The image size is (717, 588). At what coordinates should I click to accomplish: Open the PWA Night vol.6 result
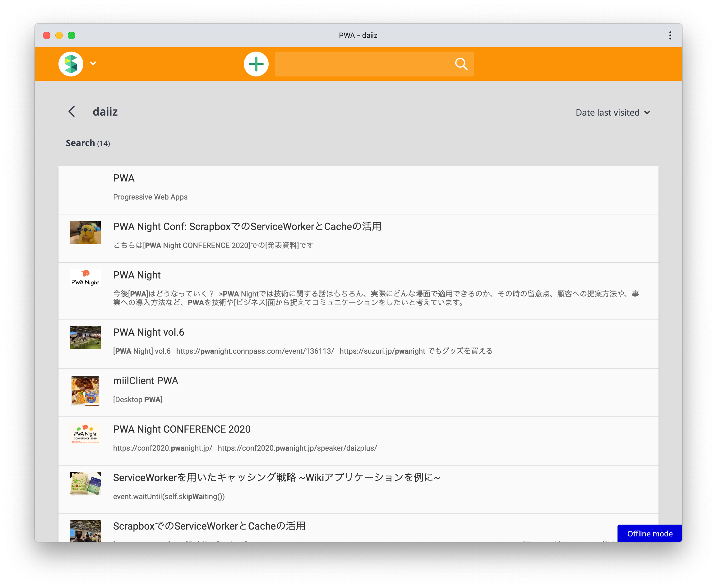tap(148, 332)
